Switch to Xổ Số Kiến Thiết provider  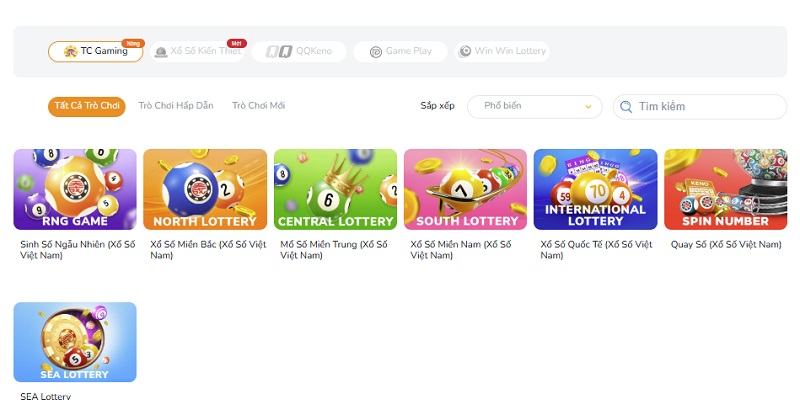tap(197, 52)
